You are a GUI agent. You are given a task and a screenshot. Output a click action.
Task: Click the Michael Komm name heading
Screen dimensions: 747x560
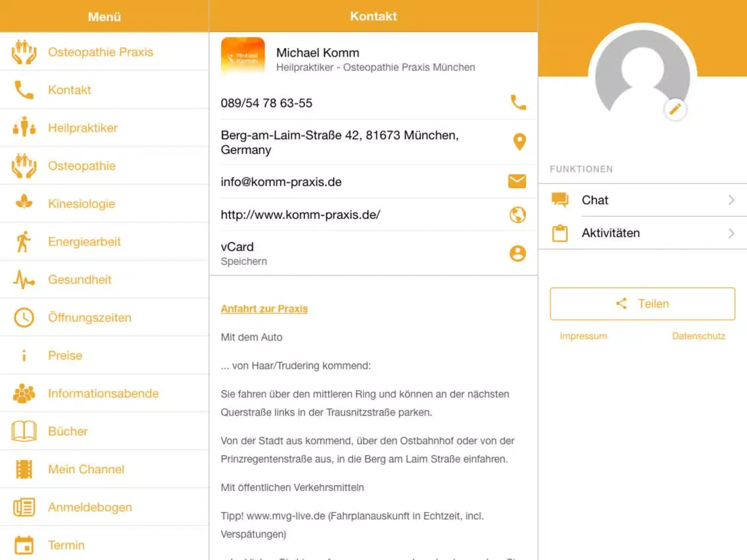pyautogui.click(x=318, y=53)
